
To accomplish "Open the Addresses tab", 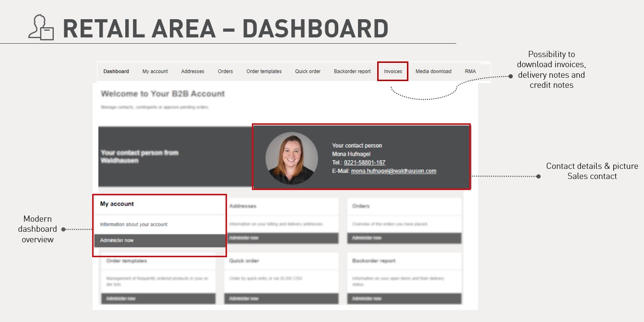I will [x=192, y=72].
